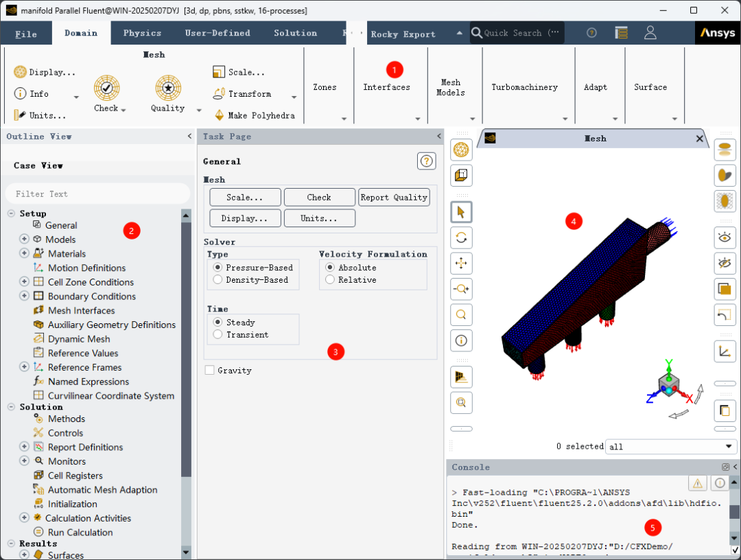Activate the pan (translate) view tool
741x560 pixels.
[461, 263]
